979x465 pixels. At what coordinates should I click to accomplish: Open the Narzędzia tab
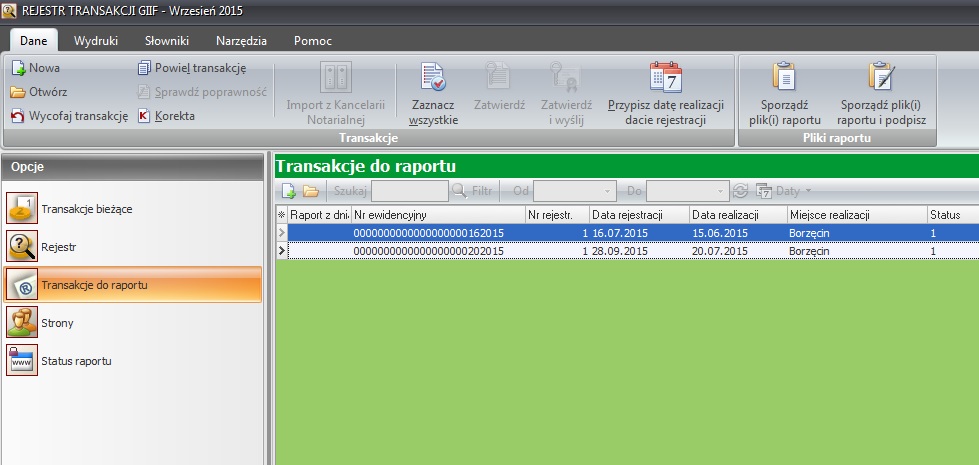pos(242,41)
